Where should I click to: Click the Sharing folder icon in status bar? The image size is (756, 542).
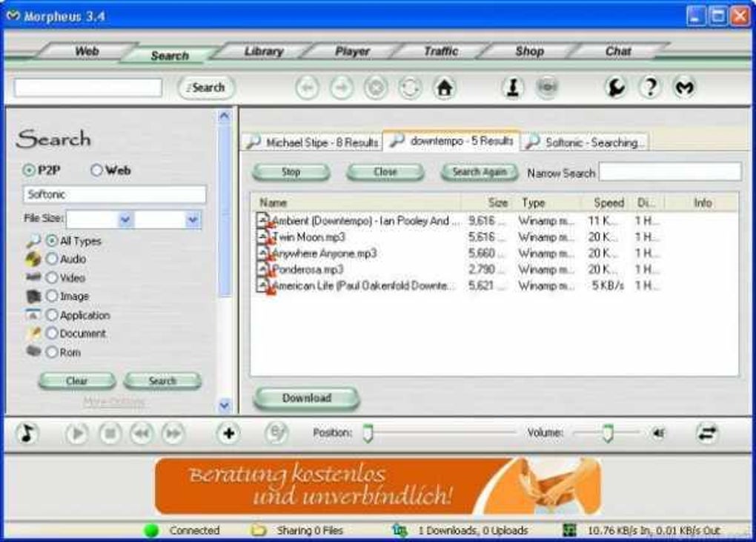pyautogui.click(x=259, y=530)
